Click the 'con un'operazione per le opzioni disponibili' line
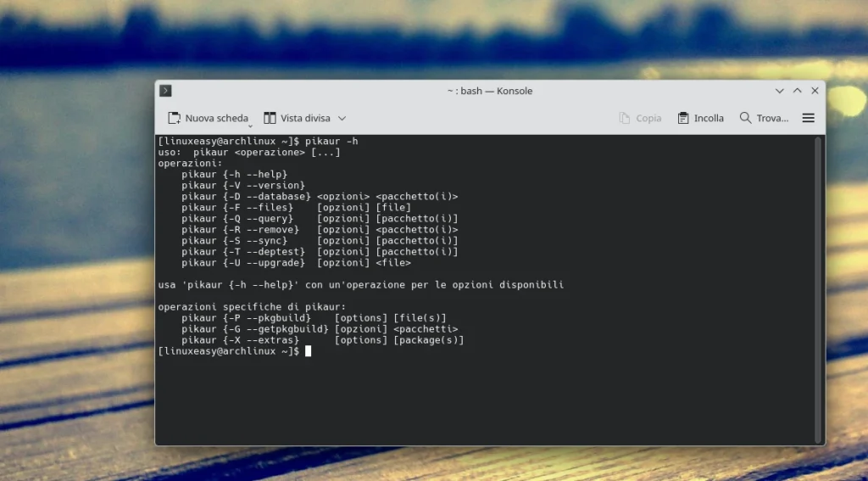This screenshot has height=481, width=868. tap(435, 285)
